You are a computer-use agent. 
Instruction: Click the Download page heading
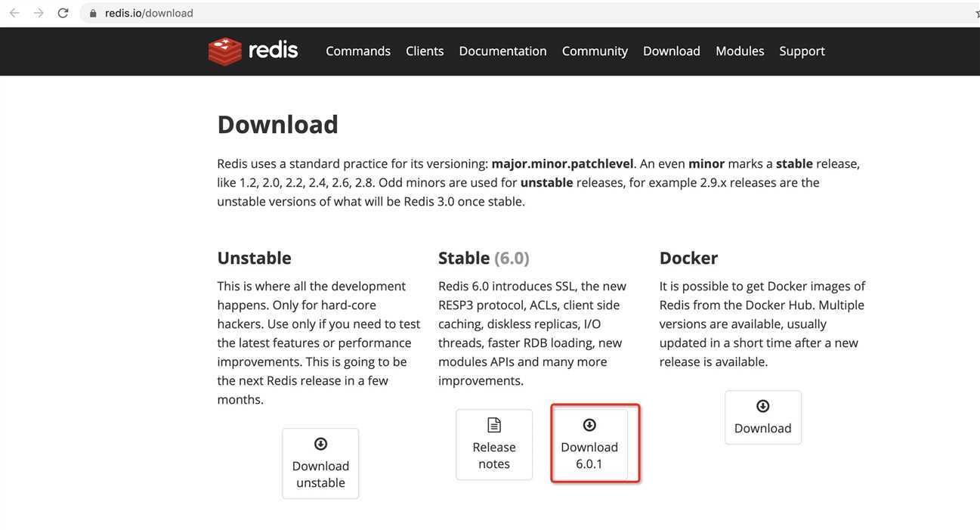[277, 124]
